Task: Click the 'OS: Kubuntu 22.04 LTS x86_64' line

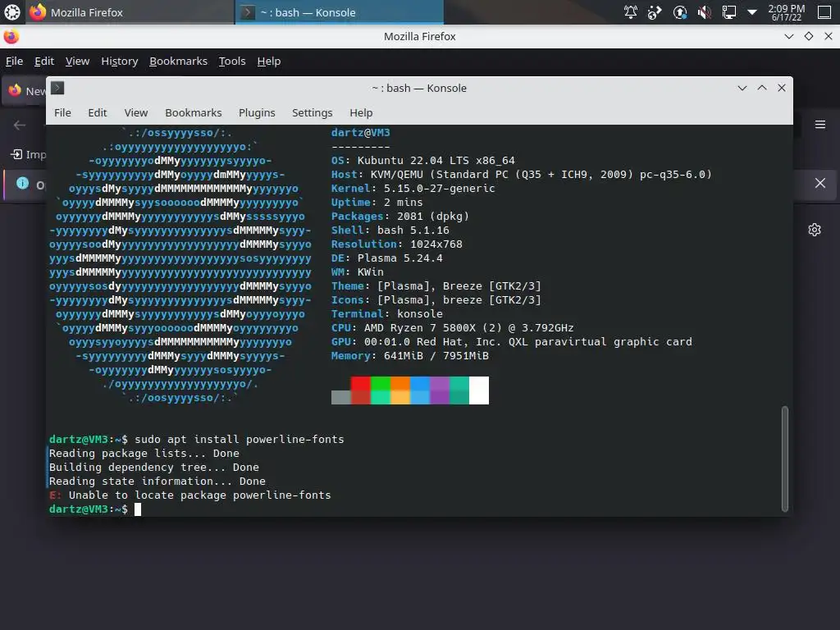Action: point(422,161)
